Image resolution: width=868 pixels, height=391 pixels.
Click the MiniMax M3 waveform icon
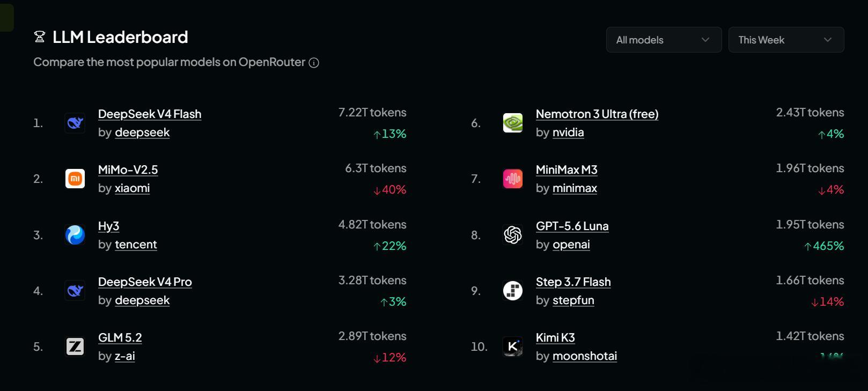513,179
